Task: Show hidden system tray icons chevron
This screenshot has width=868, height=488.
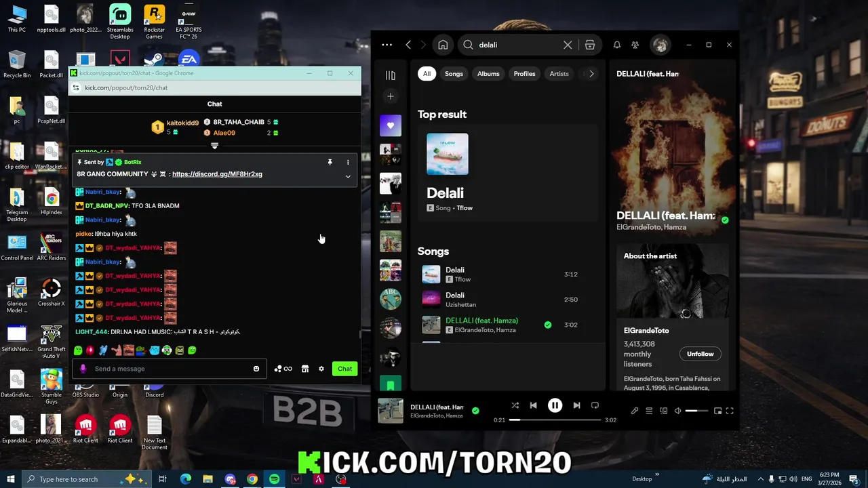Action: pyautogui.click(x=761, y=479)
